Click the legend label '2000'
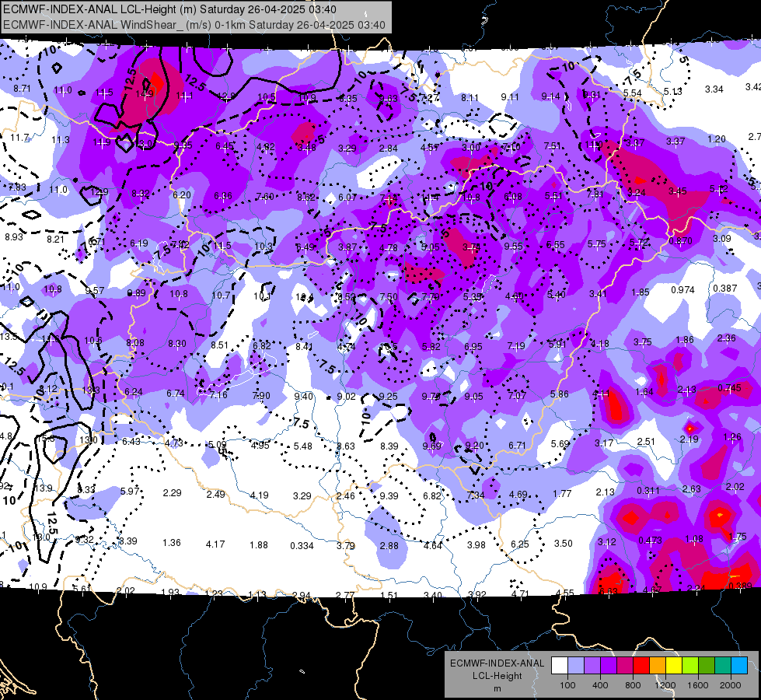The width and height of the screenshot is (761, 700). (x=731, y=685)
